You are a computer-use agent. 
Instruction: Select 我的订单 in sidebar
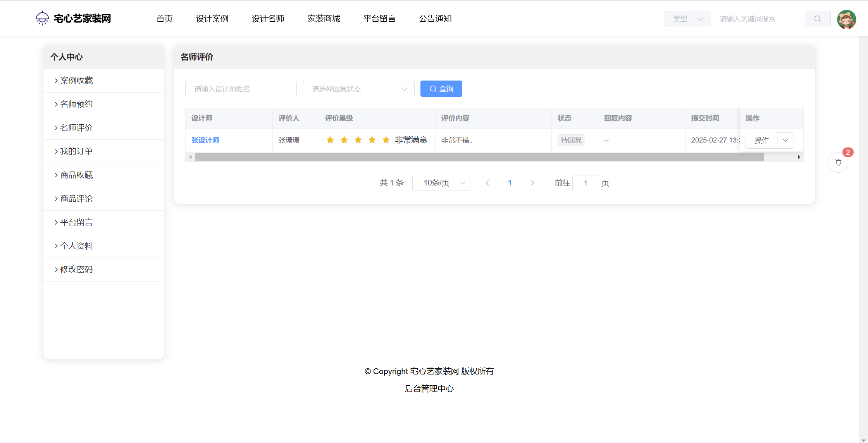[76, 151]
